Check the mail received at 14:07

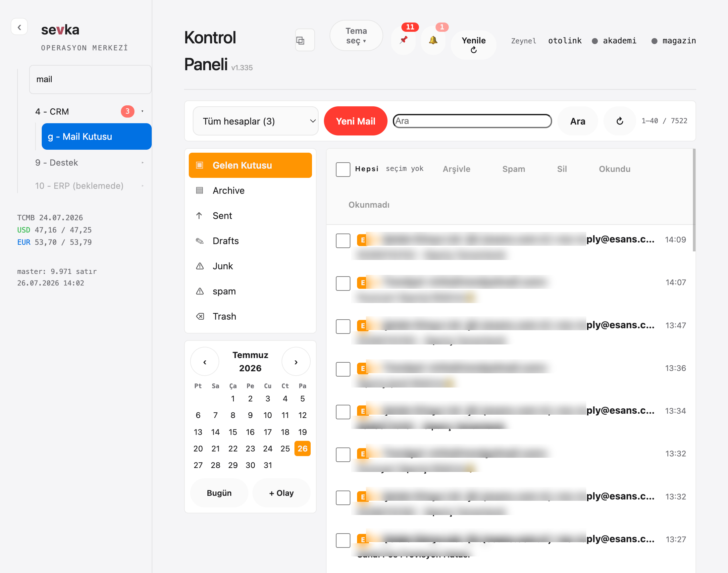click(343, 284)
